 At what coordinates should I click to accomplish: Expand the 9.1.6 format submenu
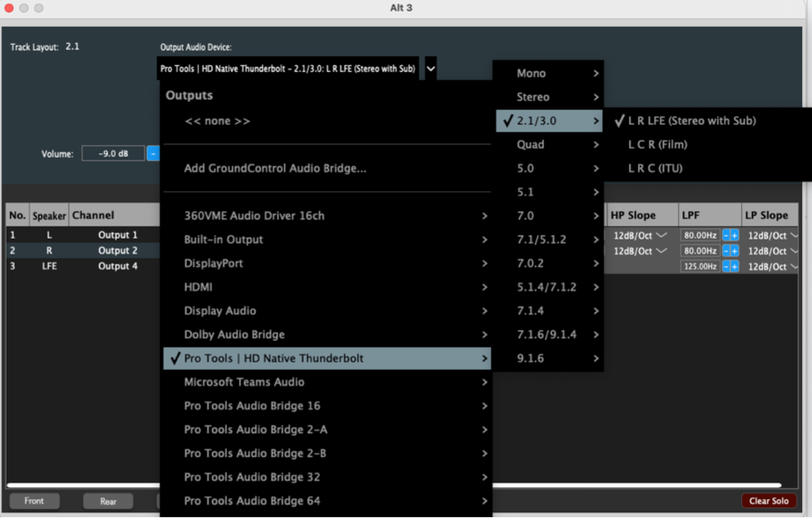pos(549,359)
